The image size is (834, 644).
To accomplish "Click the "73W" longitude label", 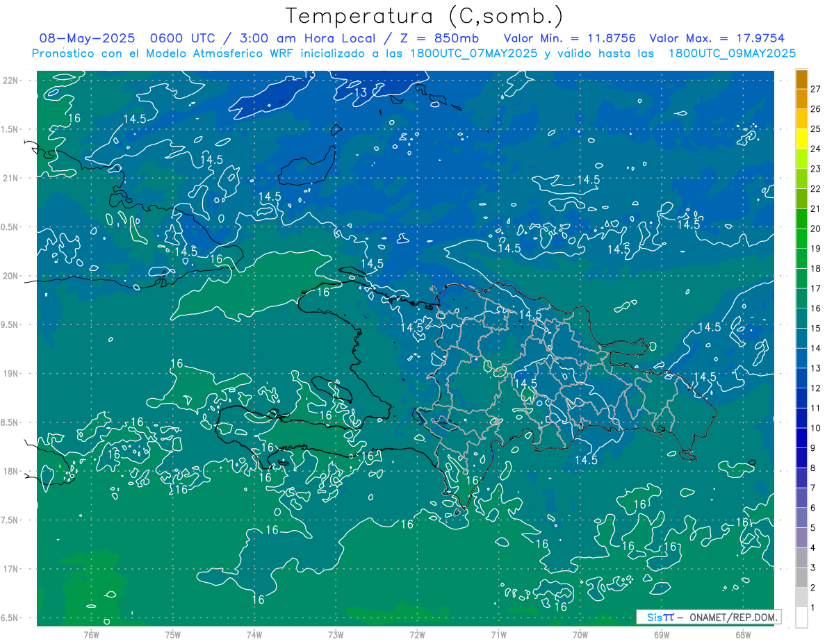I will (336, 635).
